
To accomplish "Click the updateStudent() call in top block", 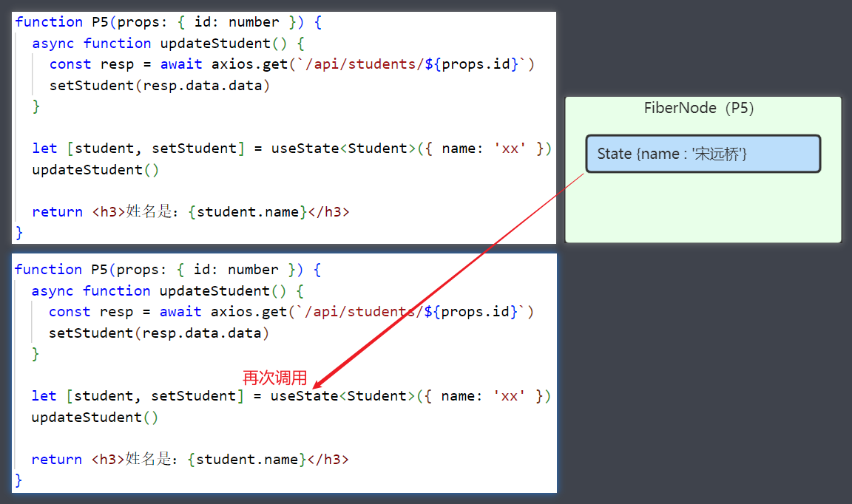I will tap(96, 170).
